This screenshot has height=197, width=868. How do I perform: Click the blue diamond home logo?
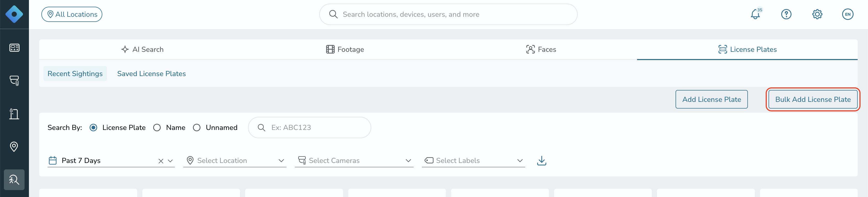pos(14,14)
